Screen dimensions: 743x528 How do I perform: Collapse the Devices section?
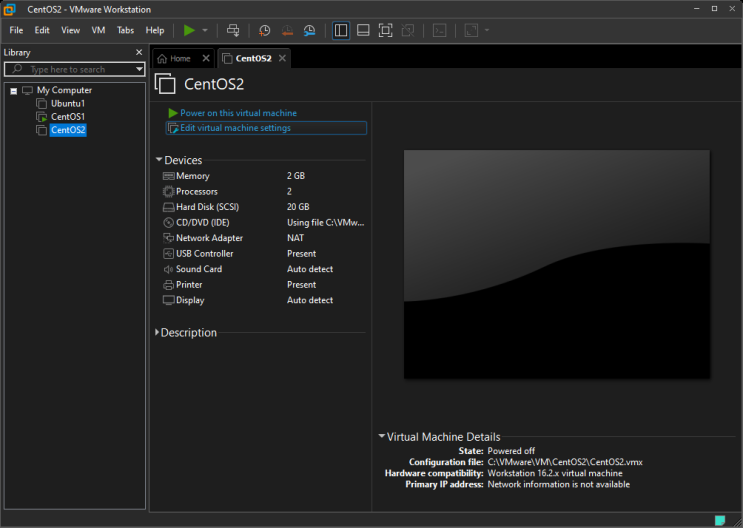coord(159,160)
